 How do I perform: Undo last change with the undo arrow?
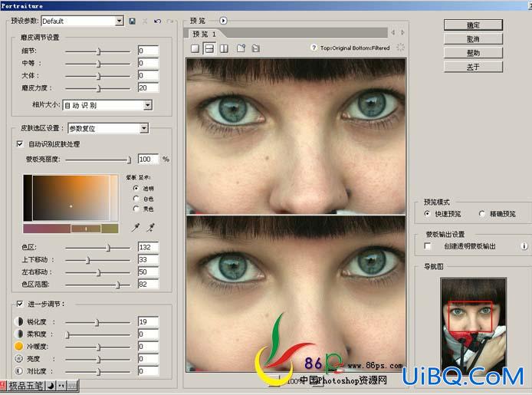(157, 21)
